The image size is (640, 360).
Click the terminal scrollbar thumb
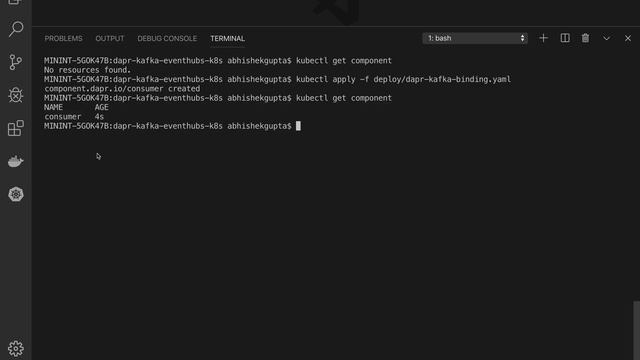[x=636, y=331]
